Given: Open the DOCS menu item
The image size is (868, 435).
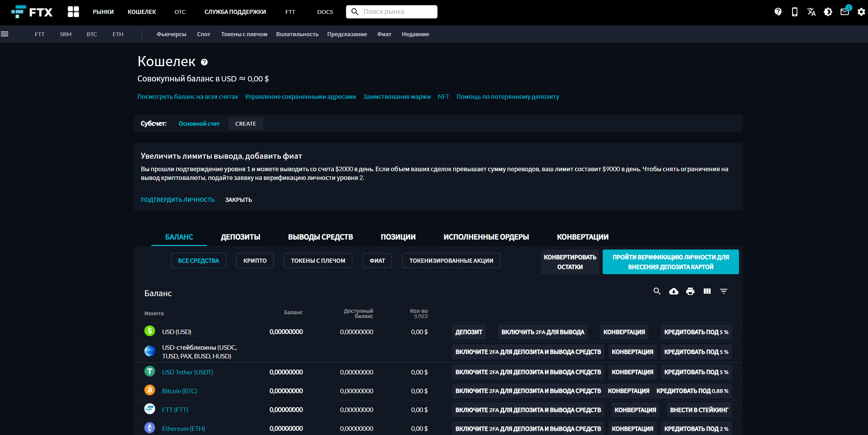Looking at the screenshot, I should pyautogui.click(x=325, y=12).
